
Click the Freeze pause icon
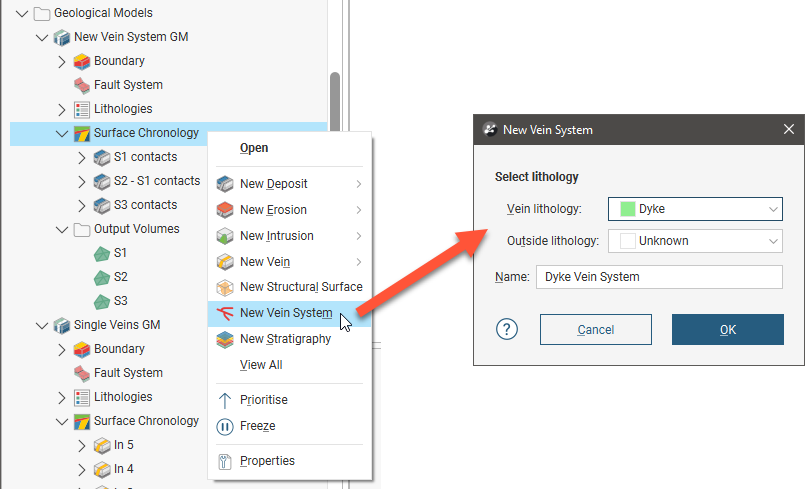click(225, 427)
